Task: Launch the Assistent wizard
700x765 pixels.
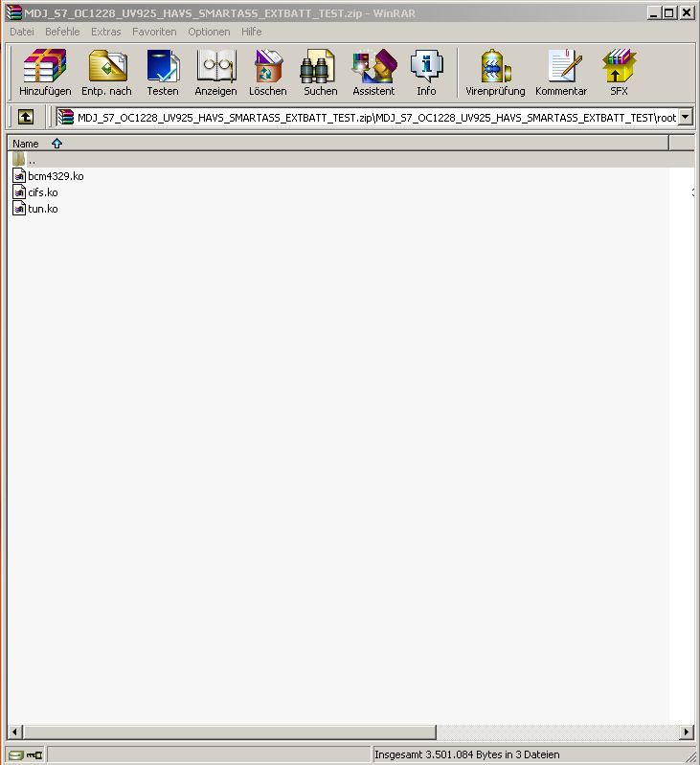Action: coord(374,66)
